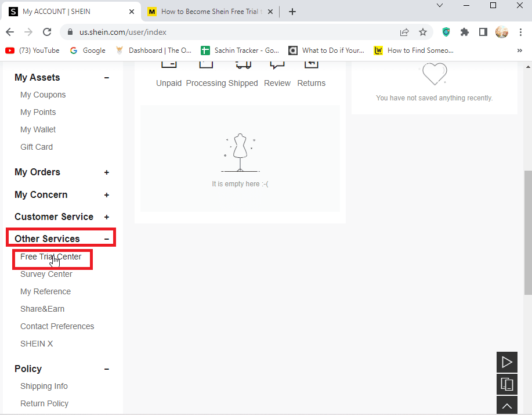The height and width of the screenshot is (415, 532).
Task: Show more bookmarks with double chevron
Action: point(519,50)
